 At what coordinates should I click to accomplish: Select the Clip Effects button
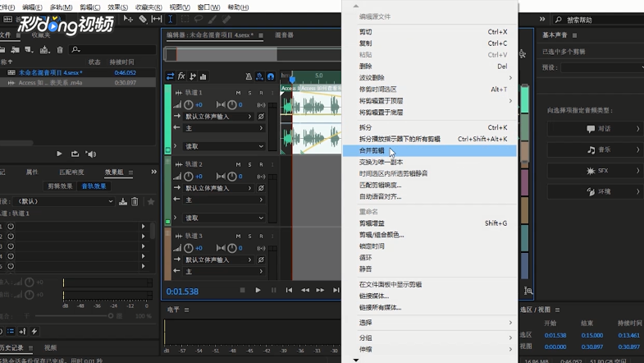point(60,186)
